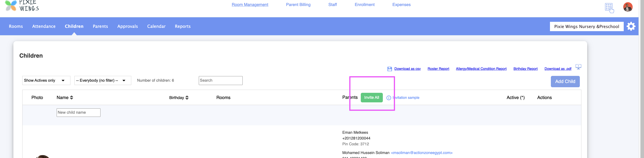Click parent name Eman Metkees

point(355,133)
